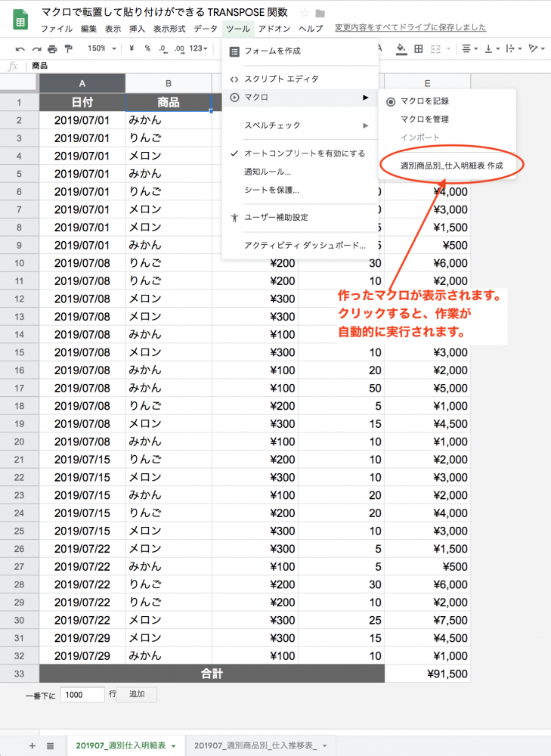
Task: Star this spreadsheet document
Action: point(305,13)
